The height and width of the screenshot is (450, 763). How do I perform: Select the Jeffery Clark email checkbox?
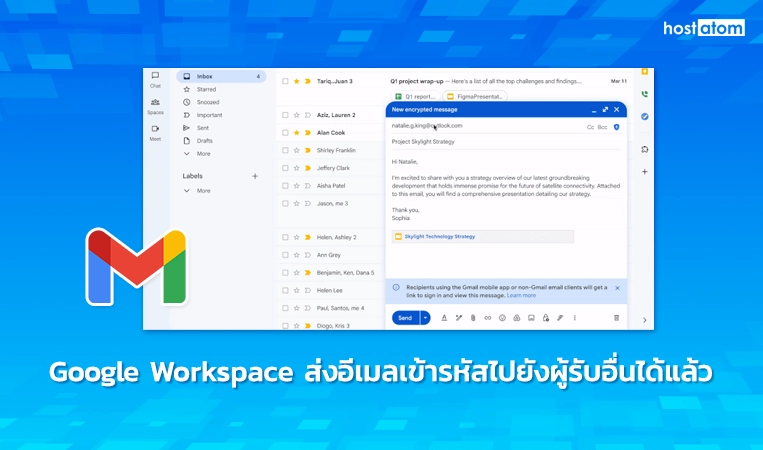tap(285, 168)
